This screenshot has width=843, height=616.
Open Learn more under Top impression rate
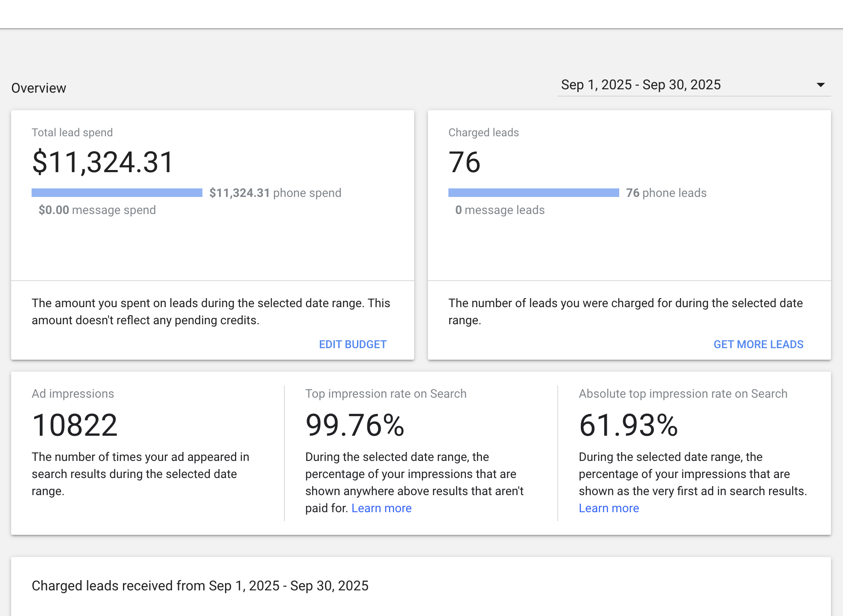click(x=381, y=508)
